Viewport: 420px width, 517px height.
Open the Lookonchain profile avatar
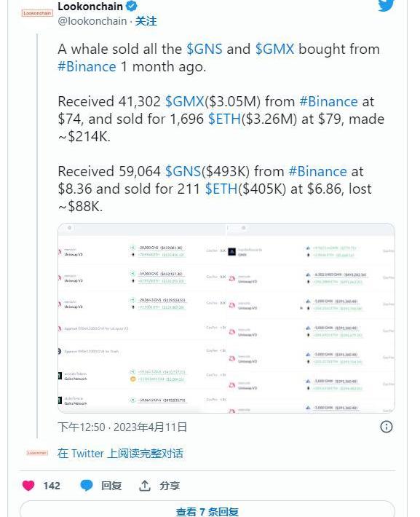pos(37,13)
